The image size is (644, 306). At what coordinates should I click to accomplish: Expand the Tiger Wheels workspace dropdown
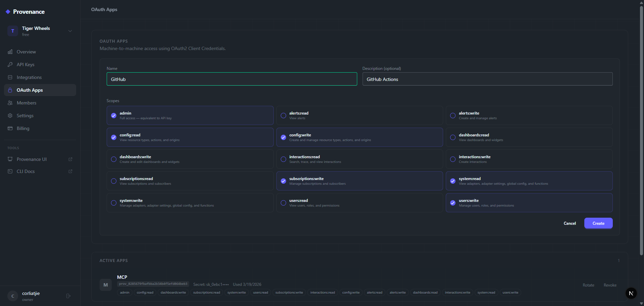pyautogui.click(x=70, y=31)
